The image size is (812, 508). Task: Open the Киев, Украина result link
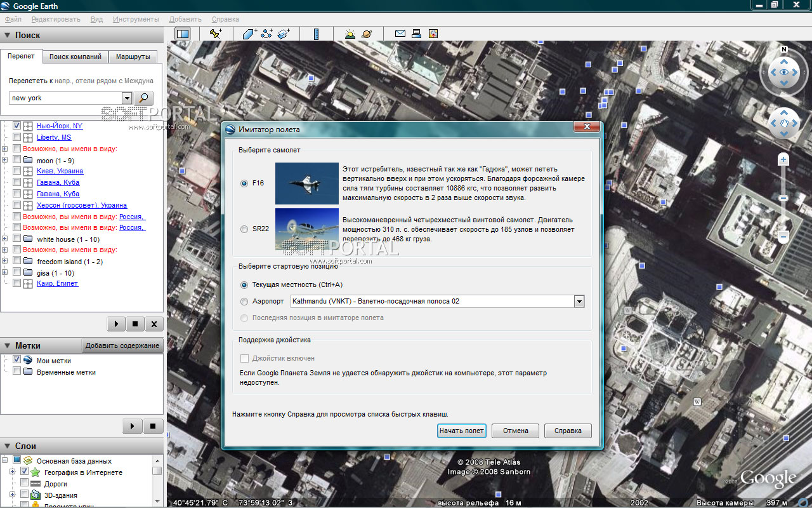pos(60,171)
